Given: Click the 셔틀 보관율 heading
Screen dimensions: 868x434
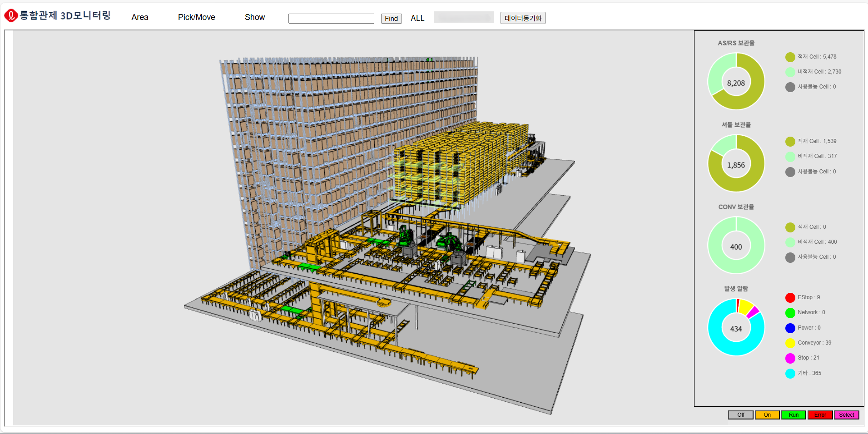Looking at the screenshot, I should click(x=736, y=125).
